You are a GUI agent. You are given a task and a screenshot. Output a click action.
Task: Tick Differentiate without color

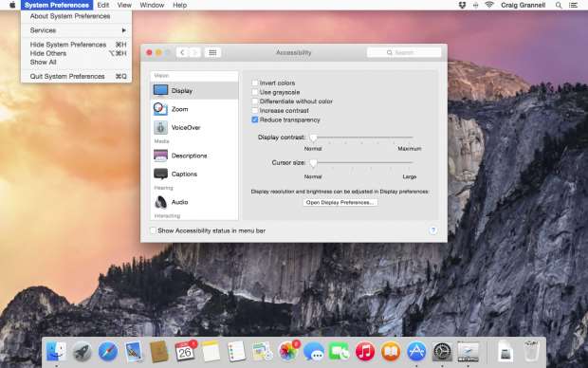pos(255,101)
